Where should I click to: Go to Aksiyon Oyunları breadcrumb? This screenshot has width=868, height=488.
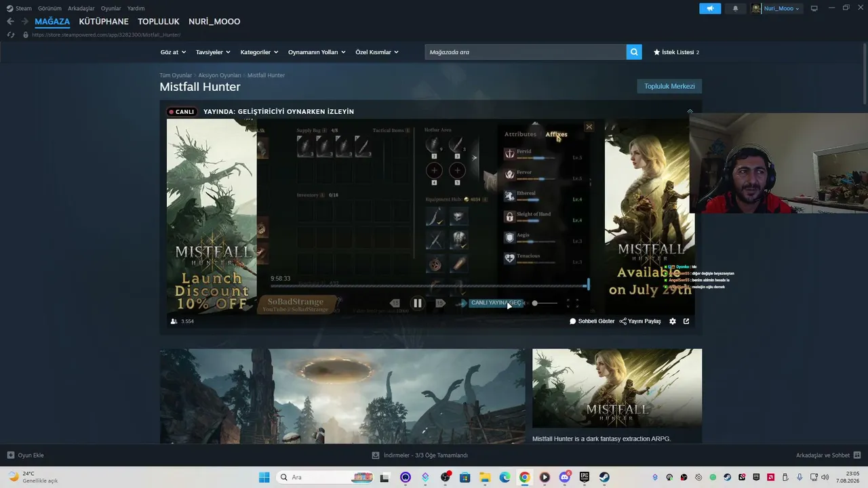point(220,75)
